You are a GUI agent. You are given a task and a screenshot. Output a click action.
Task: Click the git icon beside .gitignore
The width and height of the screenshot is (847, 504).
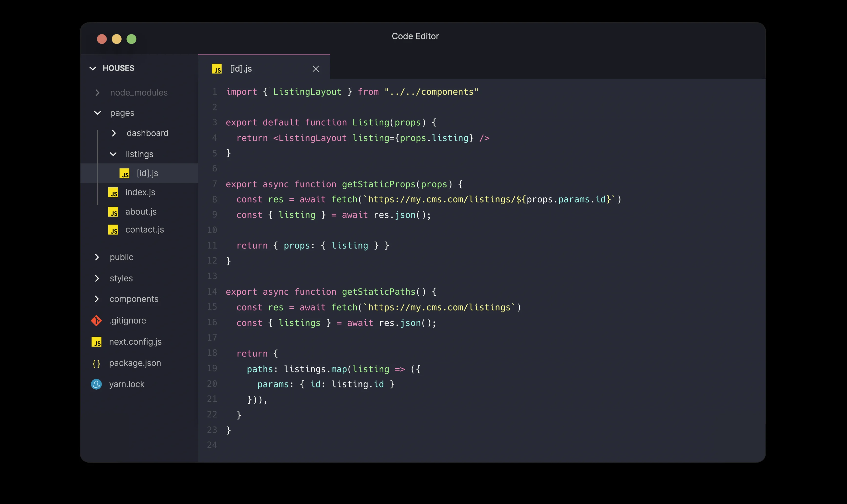pyautogui.click(x=97, y=321)
